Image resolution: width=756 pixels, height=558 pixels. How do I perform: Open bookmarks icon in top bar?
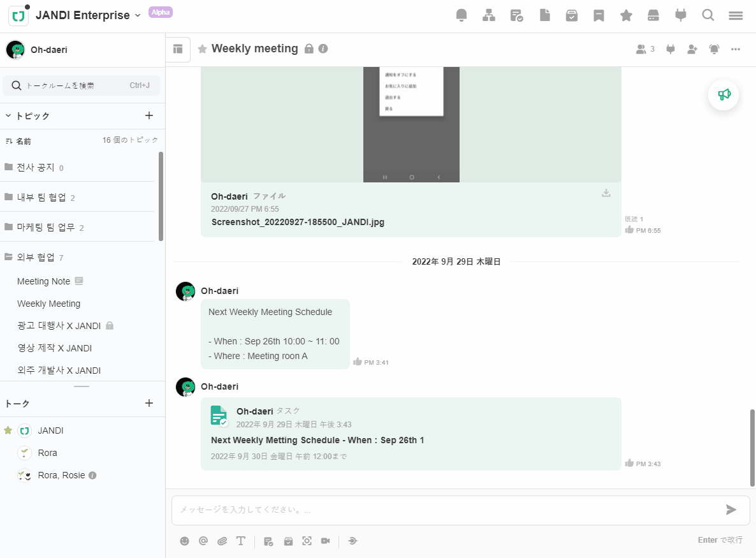pos(599,15)
